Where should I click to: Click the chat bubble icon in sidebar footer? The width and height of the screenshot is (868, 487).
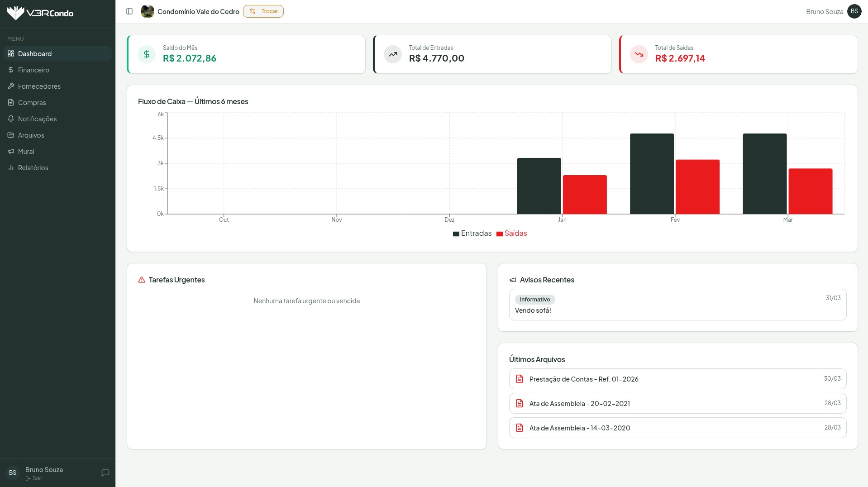point(105,473)
